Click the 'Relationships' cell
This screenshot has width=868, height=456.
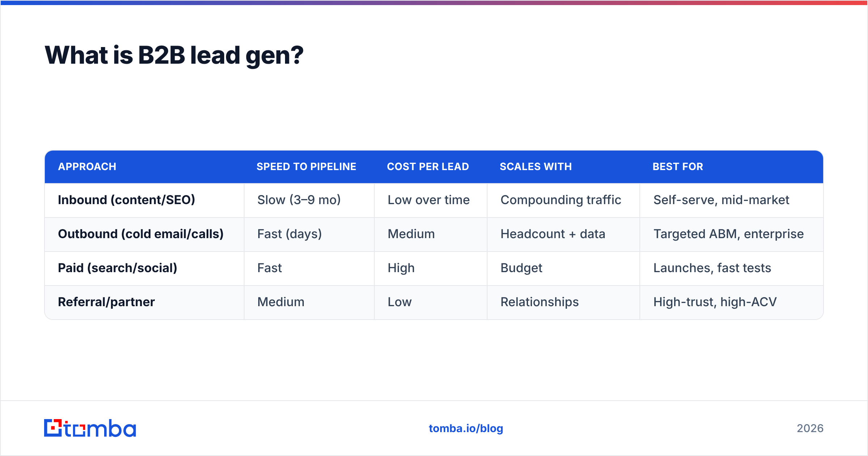[x=563, y=302]
